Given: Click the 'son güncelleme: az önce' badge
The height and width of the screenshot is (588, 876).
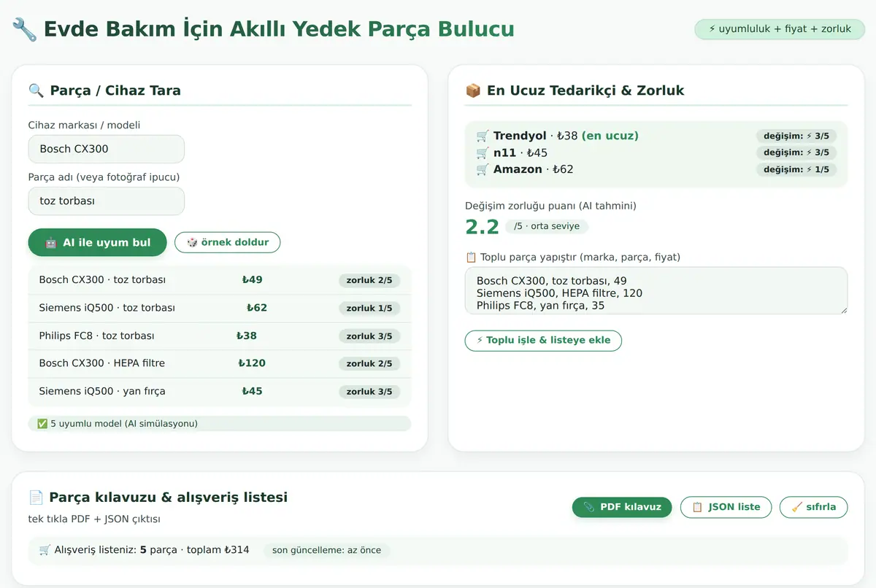Looking at the screenshot, I should click(327, 550).
